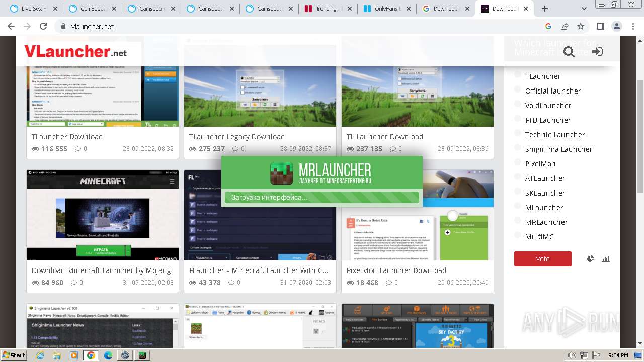The image size is (644, 362).
Task: Open the site search magnifier icon
Action: pyautogui.click(x=569, y=52)
